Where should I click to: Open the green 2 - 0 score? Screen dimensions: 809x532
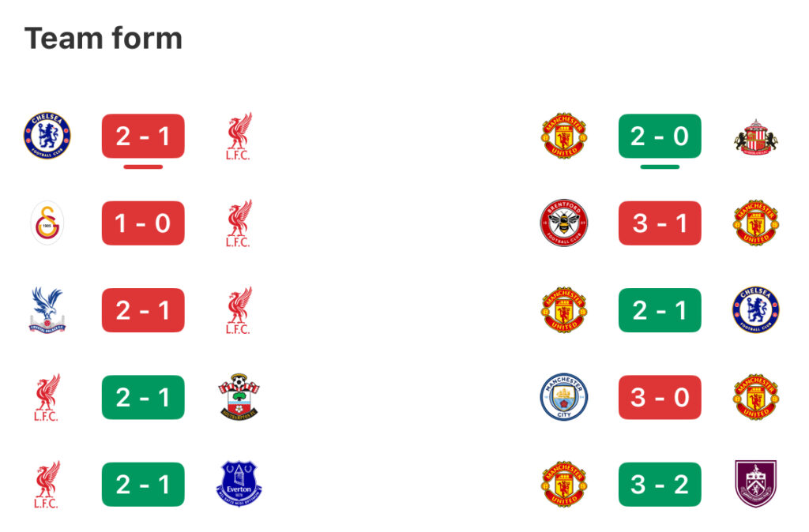coord(660,137)
